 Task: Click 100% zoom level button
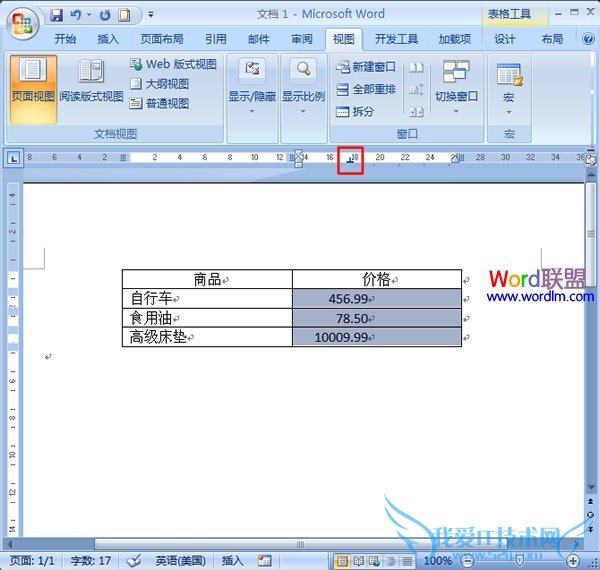click(438, 561)
